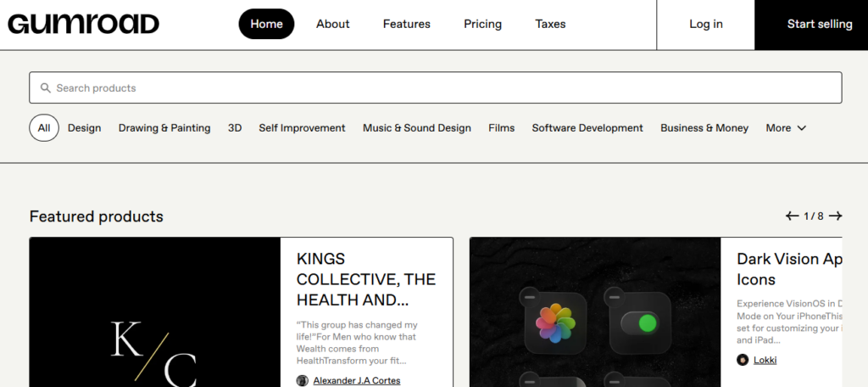Select the All category filter

click(x=44, y=128)
